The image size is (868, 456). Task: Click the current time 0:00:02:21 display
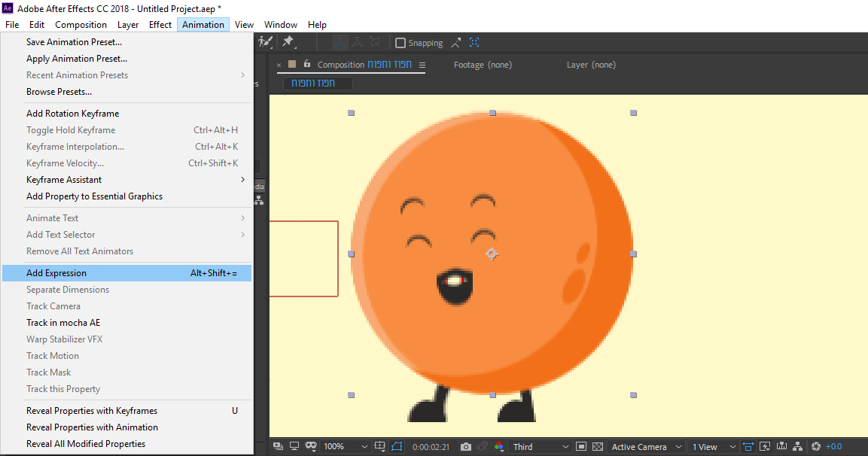tap(431, 447)
